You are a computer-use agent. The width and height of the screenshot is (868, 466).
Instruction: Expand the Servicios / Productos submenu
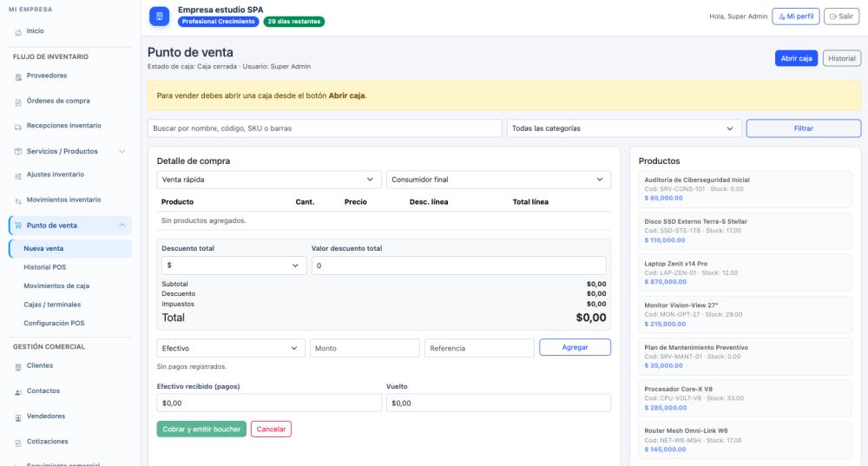122,152
